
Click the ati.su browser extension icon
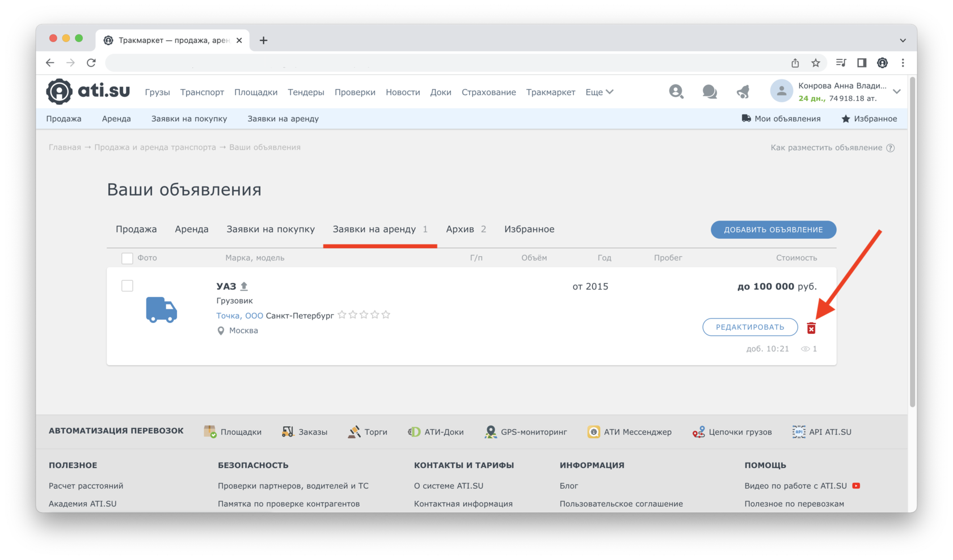tap(882, 63)
